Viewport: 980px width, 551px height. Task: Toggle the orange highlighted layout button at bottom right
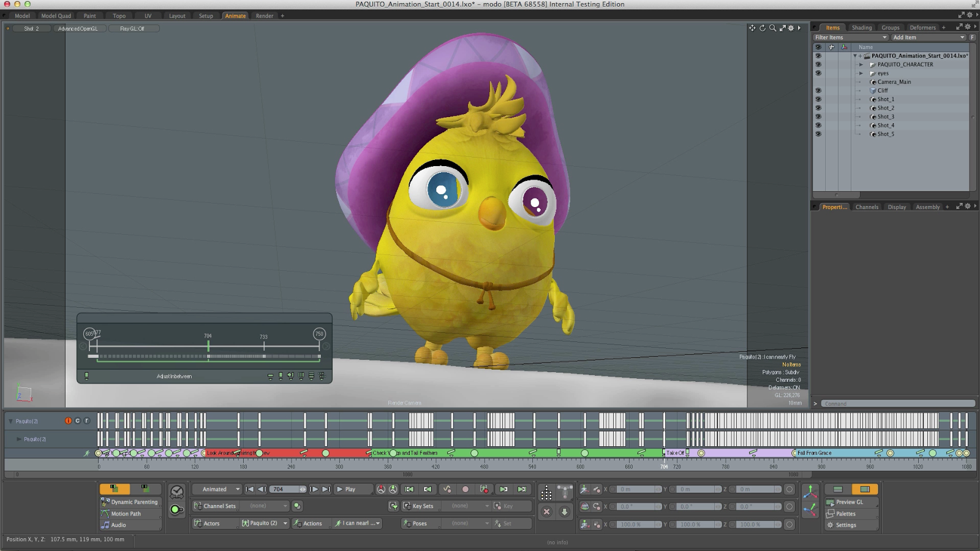click(865, 489)
